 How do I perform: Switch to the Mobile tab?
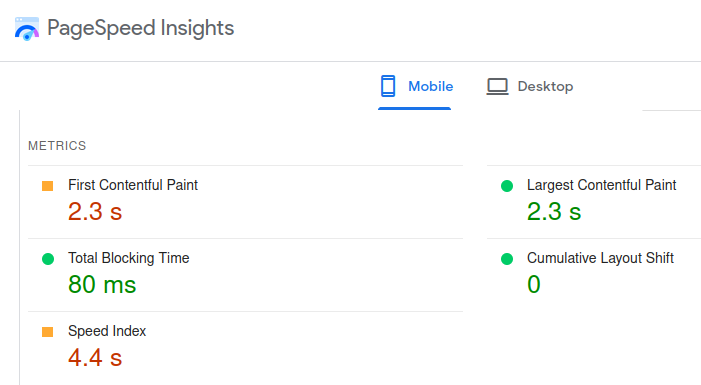click(x=414, y=86)
